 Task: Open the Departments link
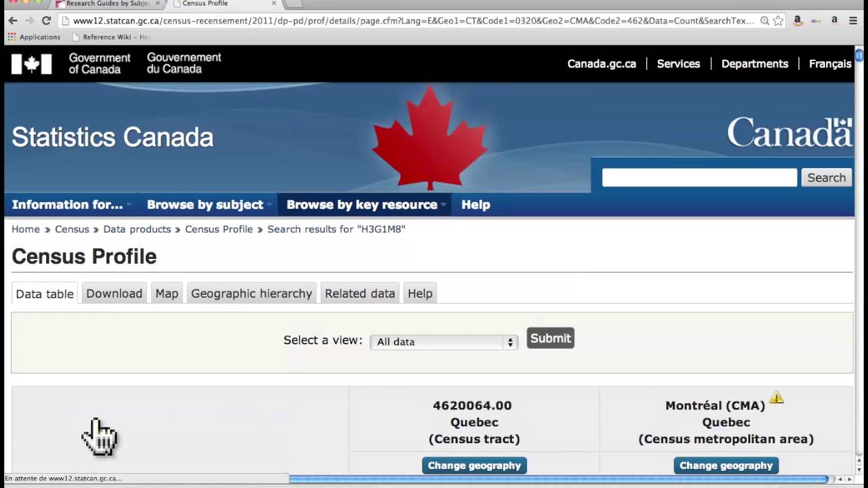(x=755, y=64)
